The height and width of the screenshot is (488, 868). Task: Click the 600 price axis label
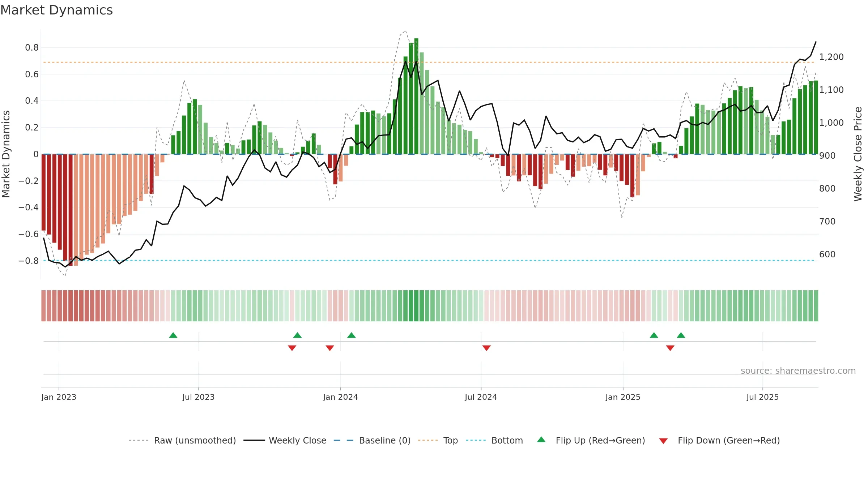point(827,254)
